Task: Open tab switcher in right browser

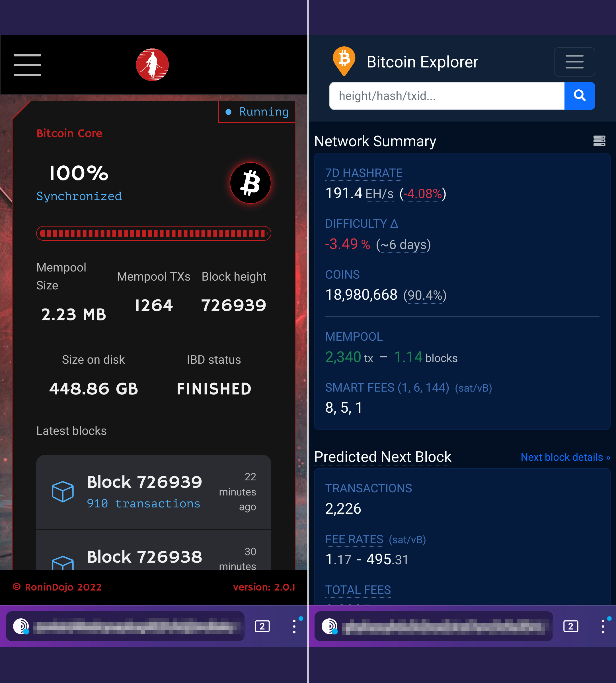Action: [x=571, y=626]
